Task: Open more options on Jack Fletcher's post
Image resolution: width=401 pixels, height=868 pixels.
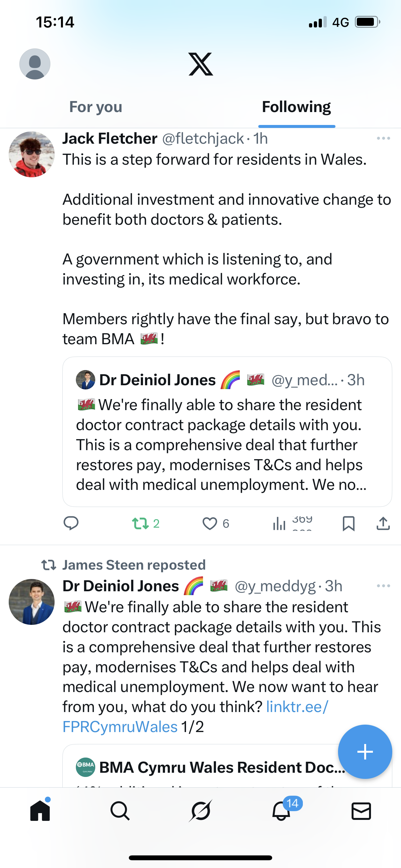Action: [x=383, y=139]
